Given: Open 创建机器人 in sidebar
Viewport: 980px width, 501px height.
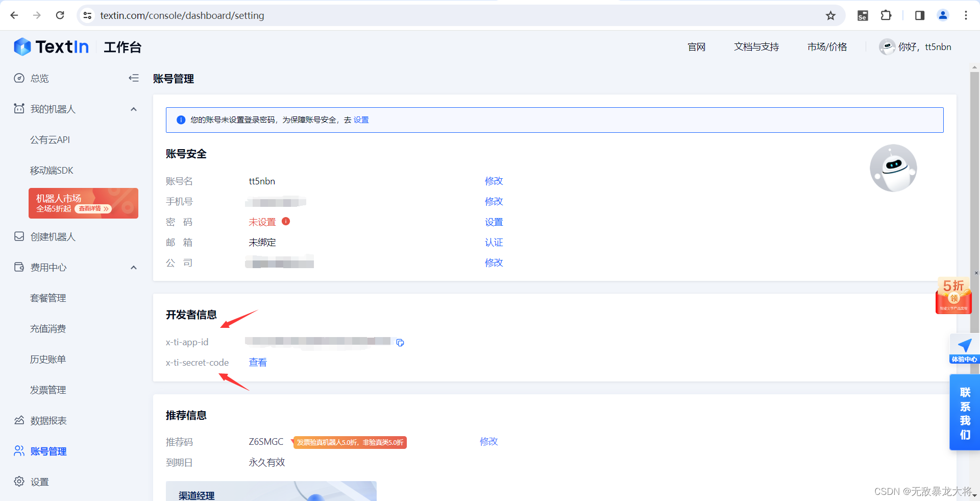Looking at the screenshot, I should (x=53, y=236).
